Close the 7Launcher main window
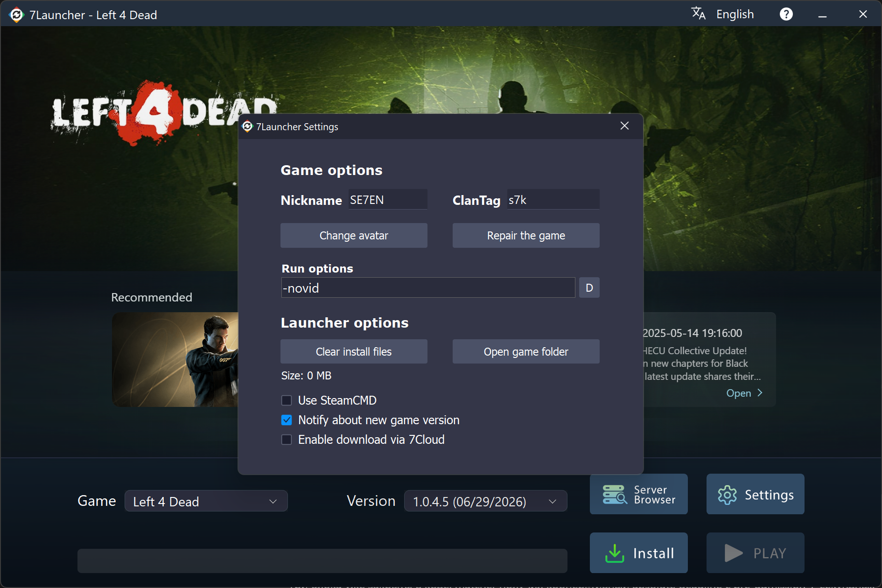This screenshot has width=882, height=588. 863,14
